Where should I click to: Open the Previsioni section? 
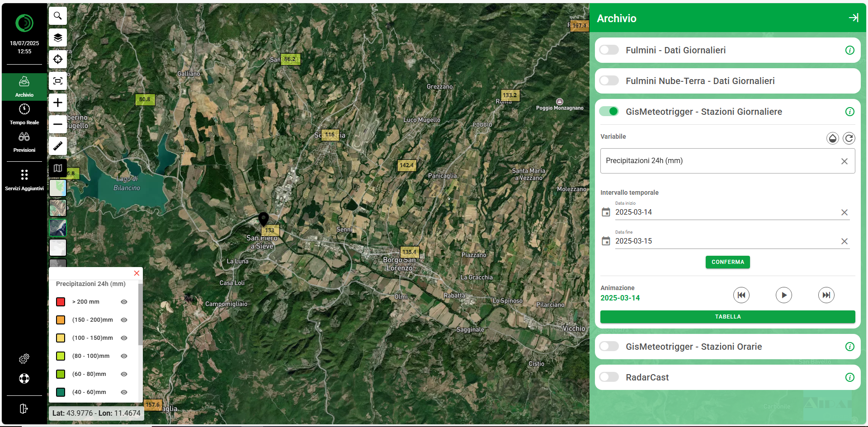[x=24, y=142]
